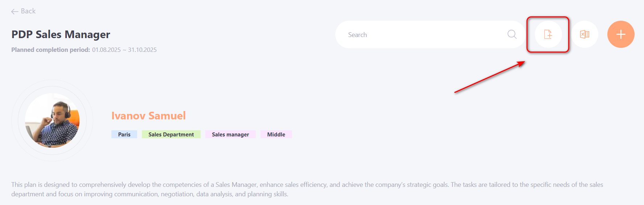Click the Planned completion period label
The width and height of the screenshot is (644, 205).
[50, 50]
